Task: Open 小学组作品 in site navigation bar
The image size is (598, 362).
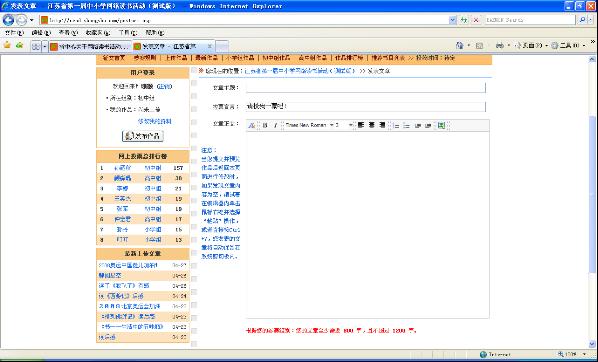Action: (x=240, y=58)
